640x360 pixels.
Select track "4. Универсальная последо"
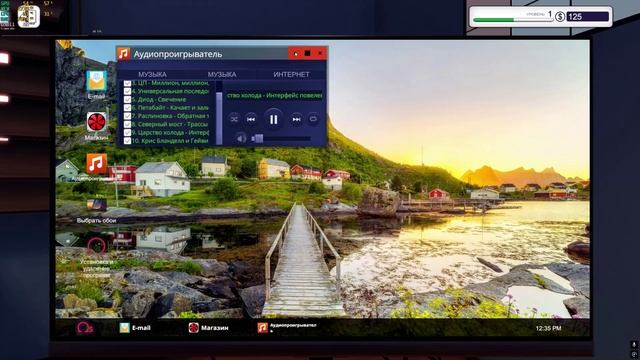tap(170, 91)
